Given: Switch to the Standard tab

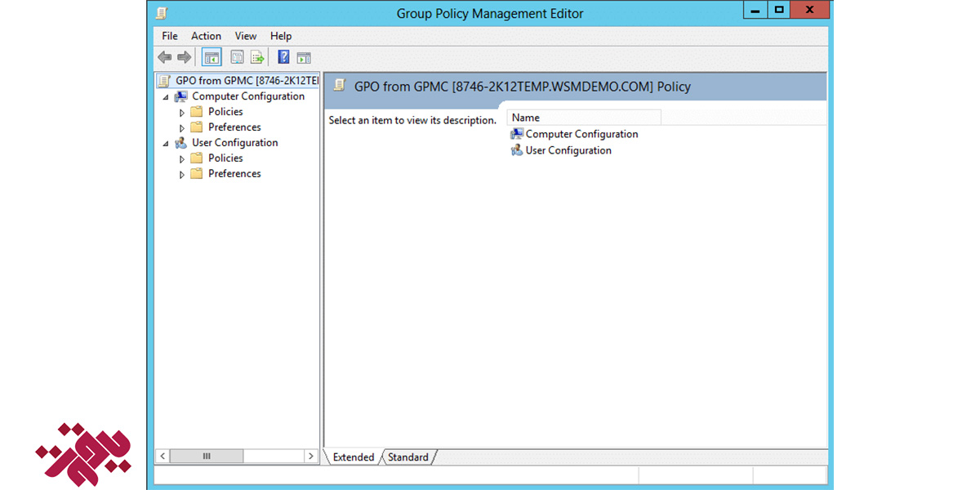Looking at the screenshot, I should point(408,457).
